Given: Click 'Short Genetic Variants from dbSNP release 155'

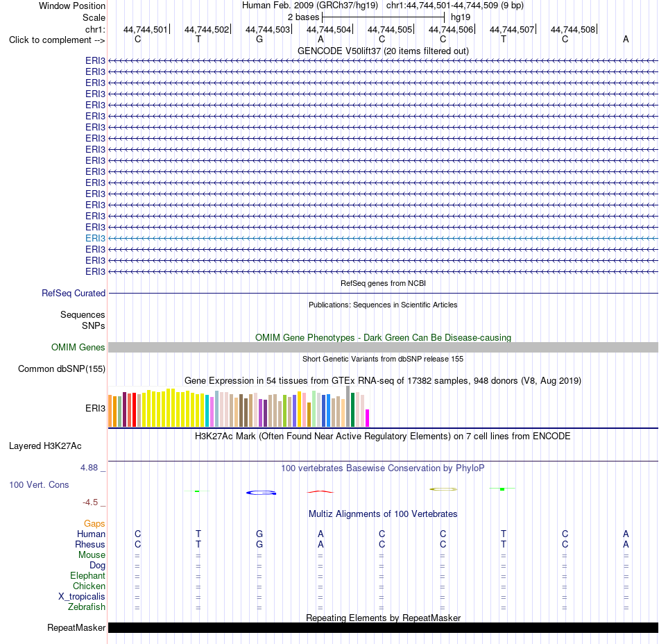Looking at the screenshot, I should pyautogui.click(x=383, y=359).
